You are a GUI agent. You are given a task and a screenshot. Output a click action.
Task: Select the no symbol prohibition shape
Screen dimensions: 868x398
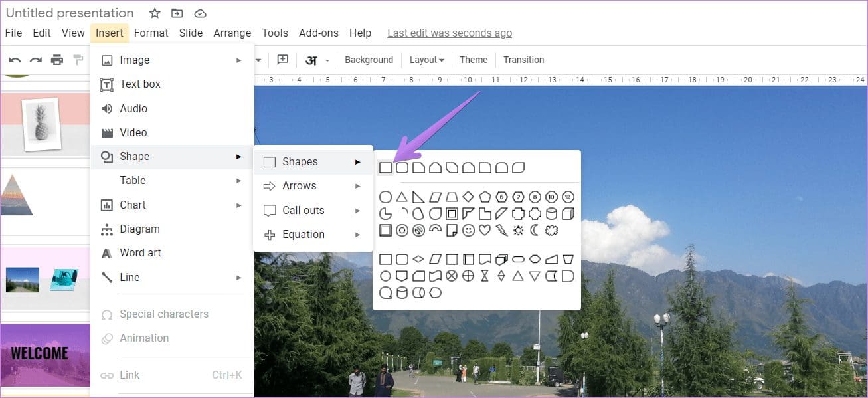click(x=418, y=230)
